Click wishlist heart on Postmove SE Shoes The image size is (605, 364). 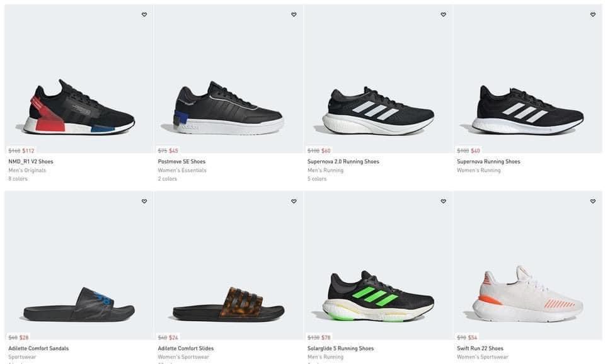(x=294, y=14)
